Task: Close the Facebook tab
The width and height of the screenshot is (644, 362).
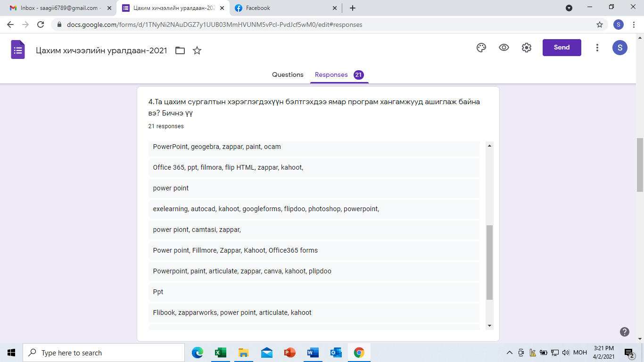Action: (x=335, y=8)
